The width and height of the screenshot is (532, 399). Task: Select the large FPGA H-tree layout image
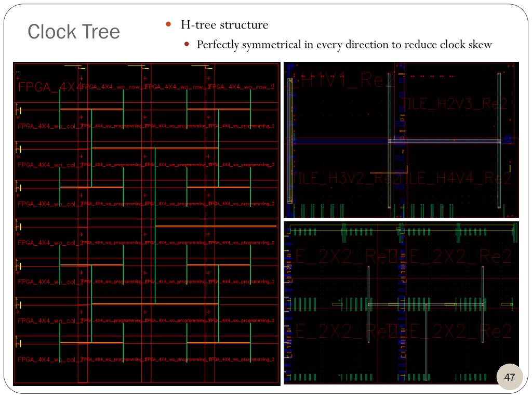147,223
